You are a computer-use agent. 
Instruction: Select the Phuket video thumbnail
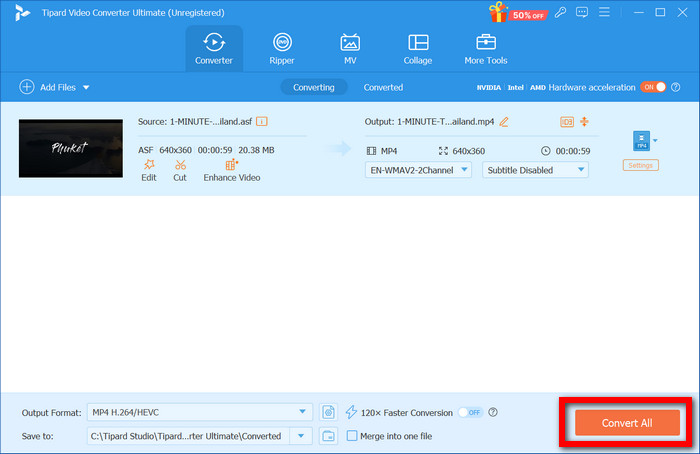point(71,149)
